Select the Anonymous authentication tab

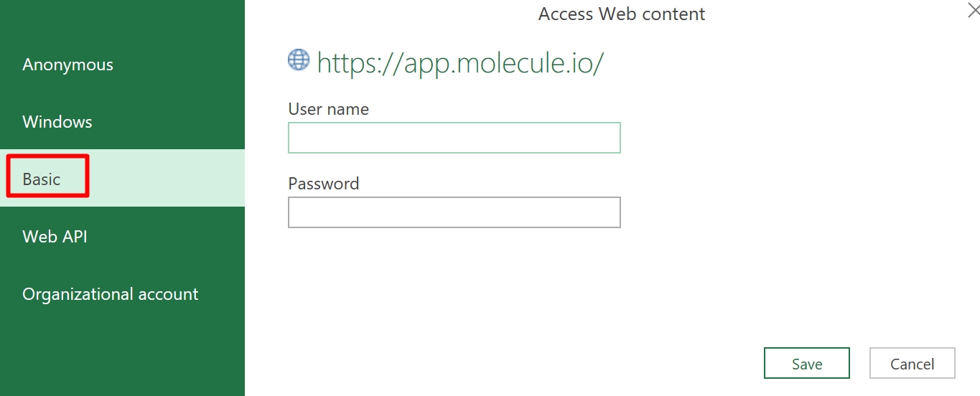[x=68, y=65]
